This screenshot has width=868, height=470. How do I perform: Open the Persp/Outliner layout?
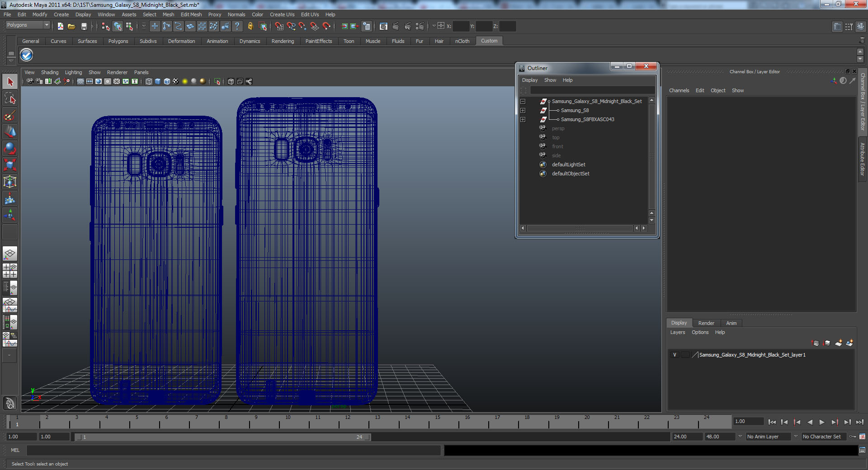(10, 287)
